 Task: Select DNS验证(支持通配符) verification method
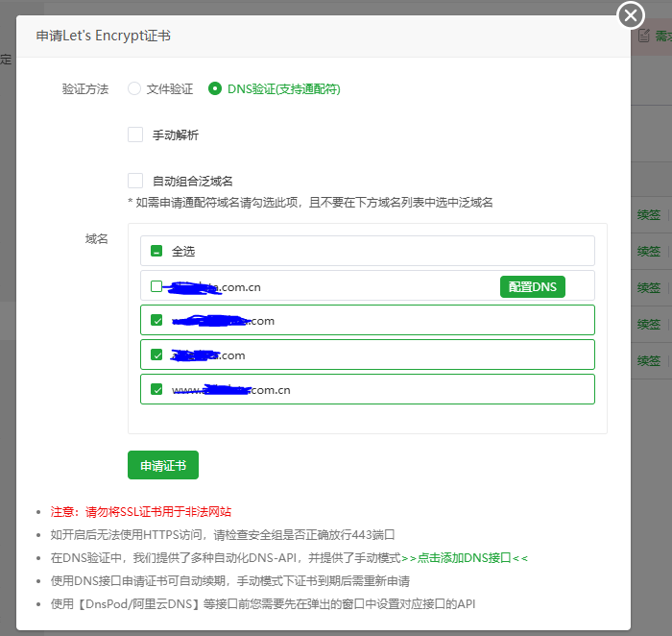click(x=215, y=88)
